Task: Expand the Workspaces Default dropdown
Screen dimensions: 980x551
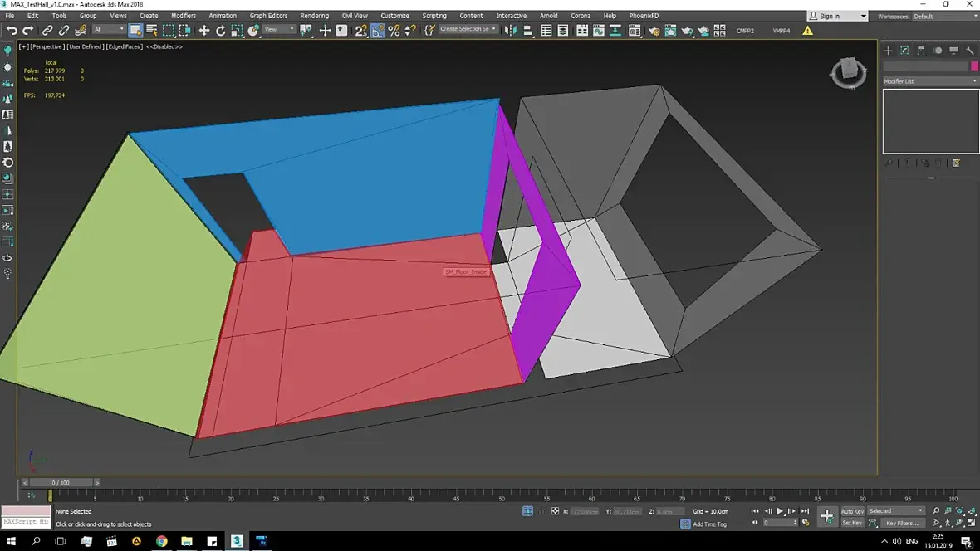Action: [943, 16]
